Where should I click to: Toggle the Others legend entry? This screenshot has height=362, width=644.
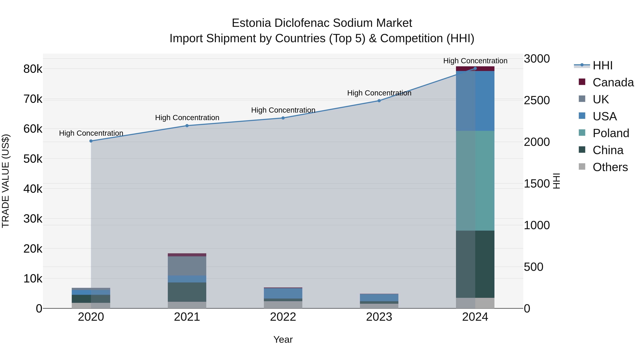click(603, 167)
